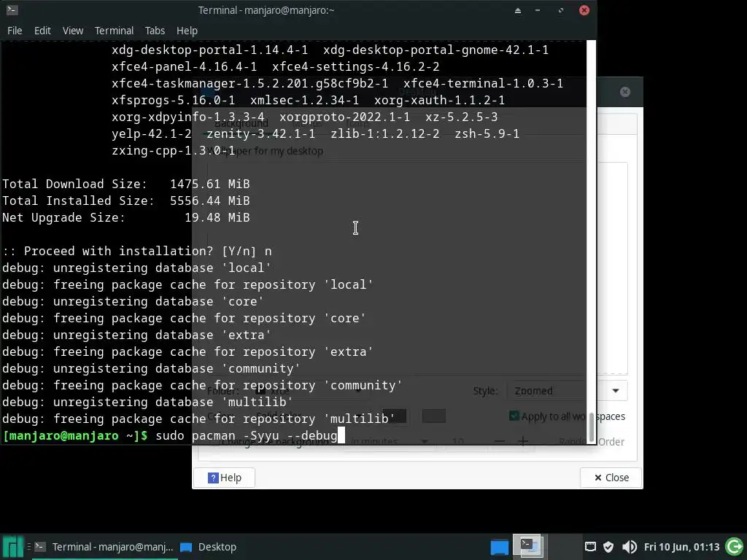Open the volume speaker tray icon
This screenshot has width=747, height=560.
coord(630,547)
